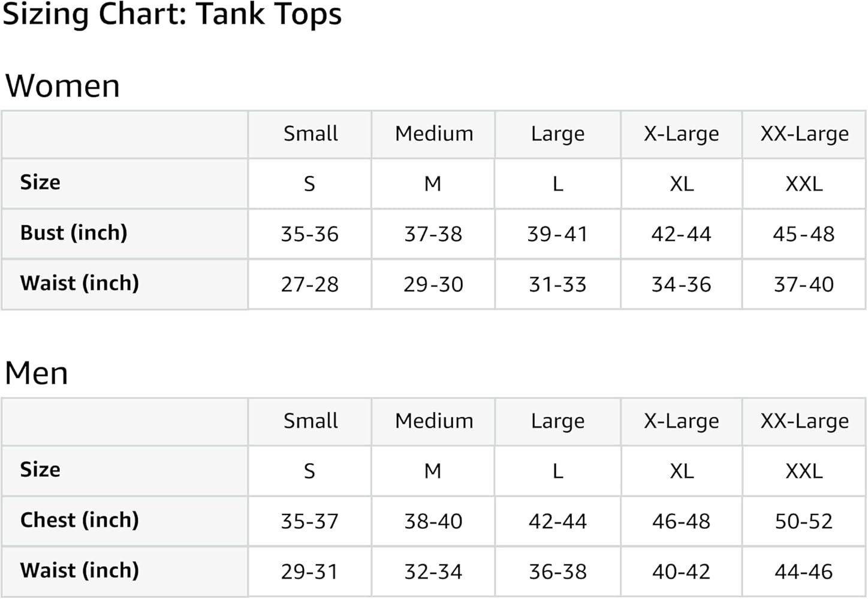Viewport: 868px width, 599px height.
Task: Click the Sizing Chart: Tank Tops title
Action: tap(172, 14)
